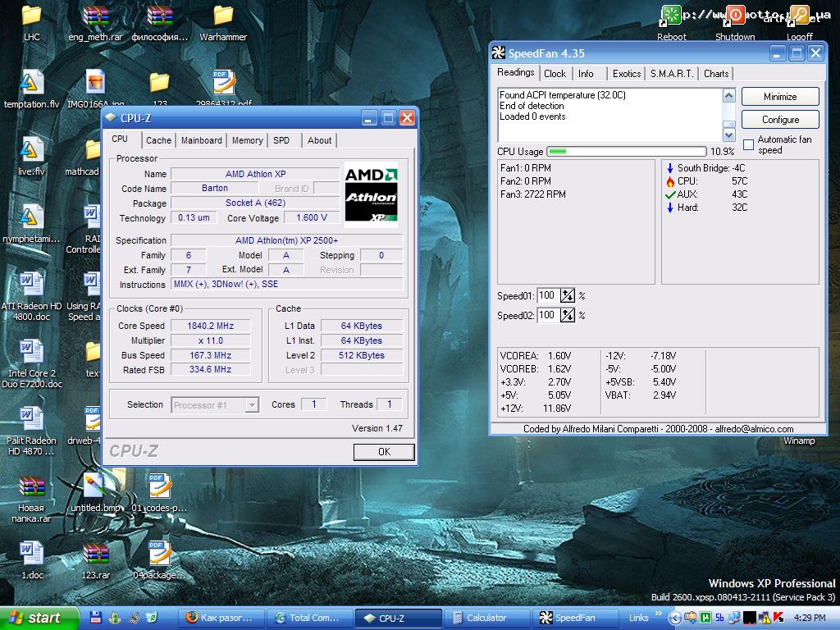Screen dimensions: 840x630
Task: Switch to the Cache tab in CPU-Z
Action: 158,140
